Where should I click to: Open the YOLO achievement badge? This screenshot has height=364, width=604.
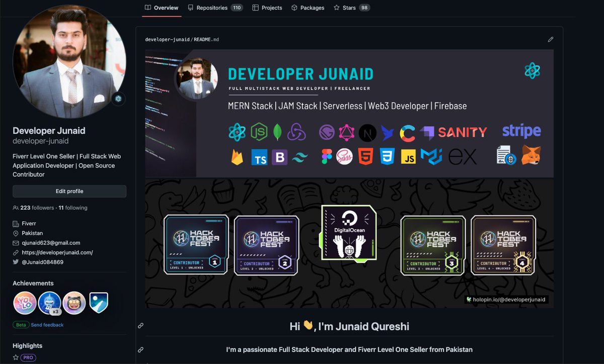pos(25,303)
